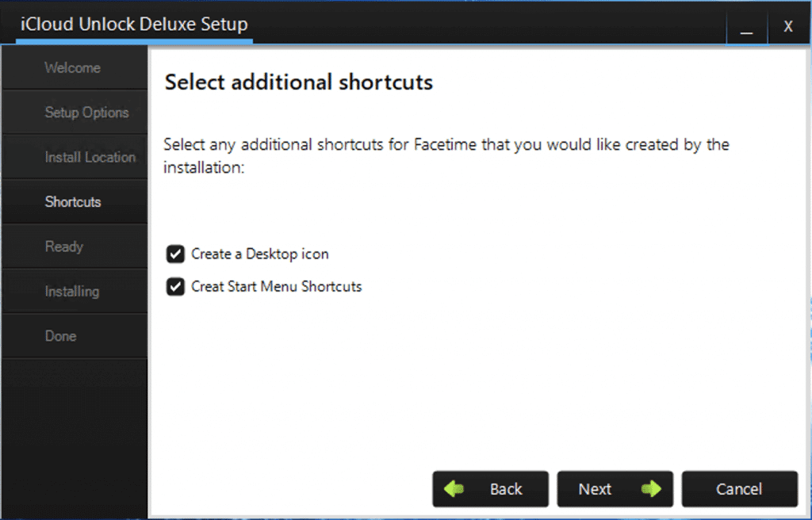The height and width of the screenshot is (520, 812).
Task: Click the shortcuts for Facetime description text
Action: tap(446, 155)
